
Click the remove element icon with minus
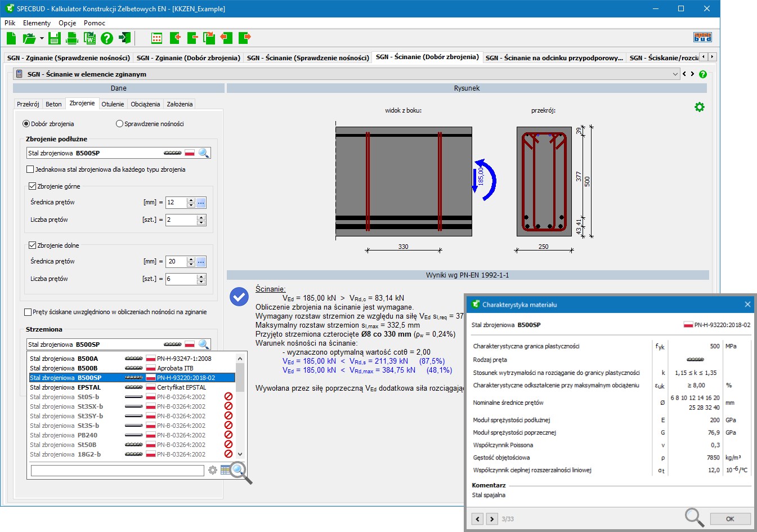(192, 38)
